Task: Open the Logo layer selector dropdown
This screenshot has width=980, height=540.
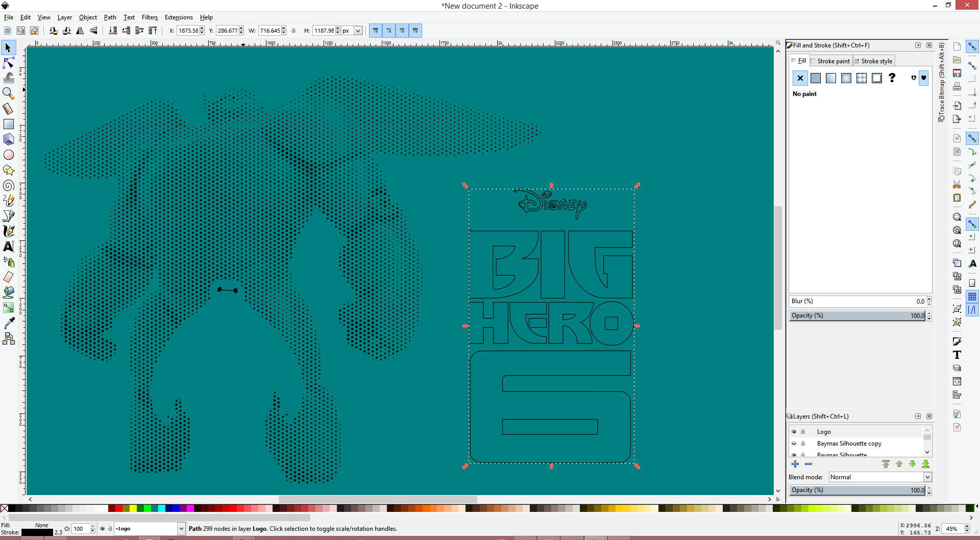Action: tap(150, 529)
